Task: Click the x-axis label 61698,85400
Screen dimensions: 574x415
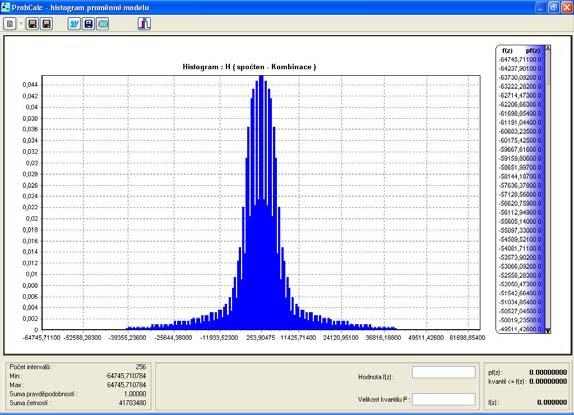Action: point(467,337)
